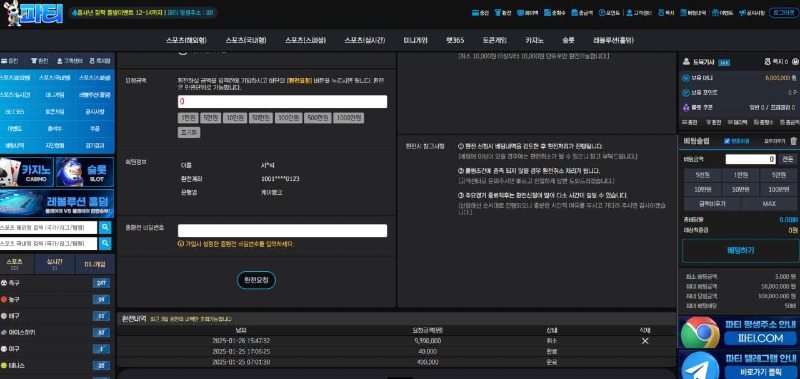This screenshot has height=379, width=800.
Task: Open Telegram 파티 텔레그램 안내 banner
Action: point(738,365)
